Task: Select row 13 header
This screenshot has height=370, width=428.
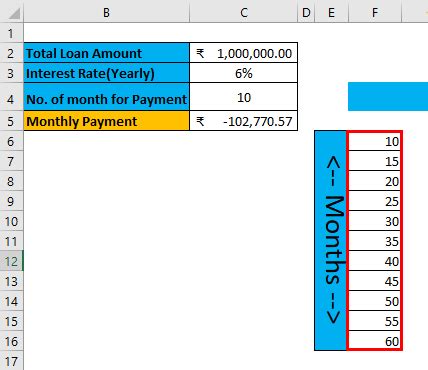Action: coord(11,281)
